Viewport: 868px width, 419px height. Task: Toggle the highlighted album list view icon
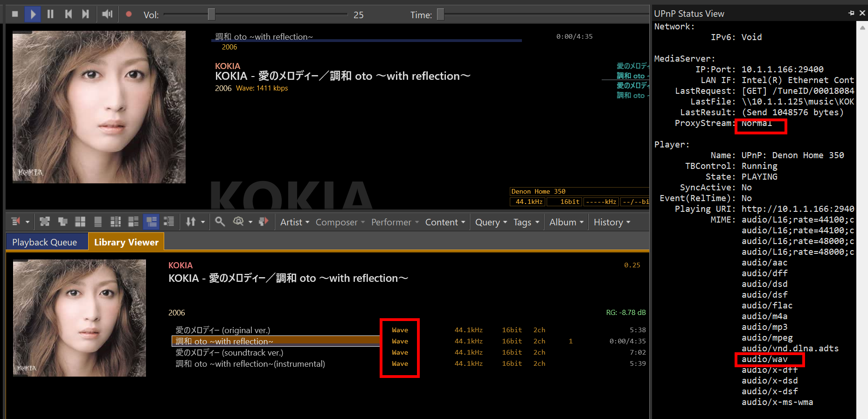[151, 222]
